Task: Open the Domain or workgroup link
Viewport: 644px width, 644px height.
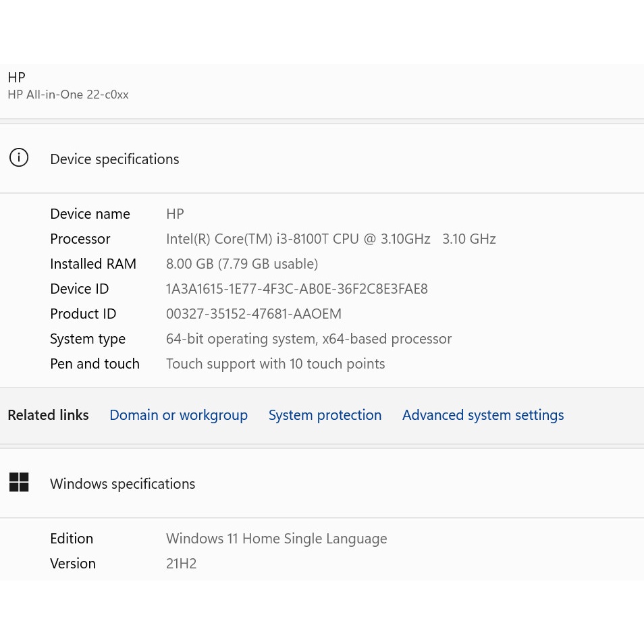Action: [178, 415]
